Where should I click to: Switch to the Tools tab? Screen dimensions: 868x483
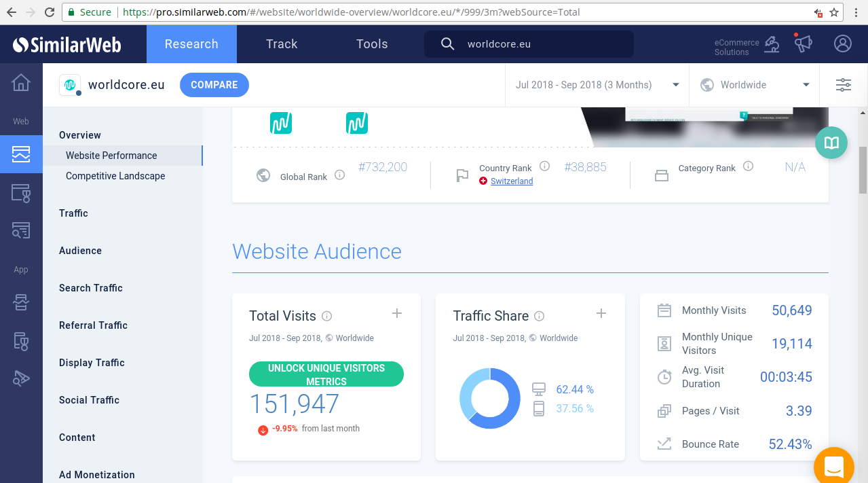click(x=372, y=44)
